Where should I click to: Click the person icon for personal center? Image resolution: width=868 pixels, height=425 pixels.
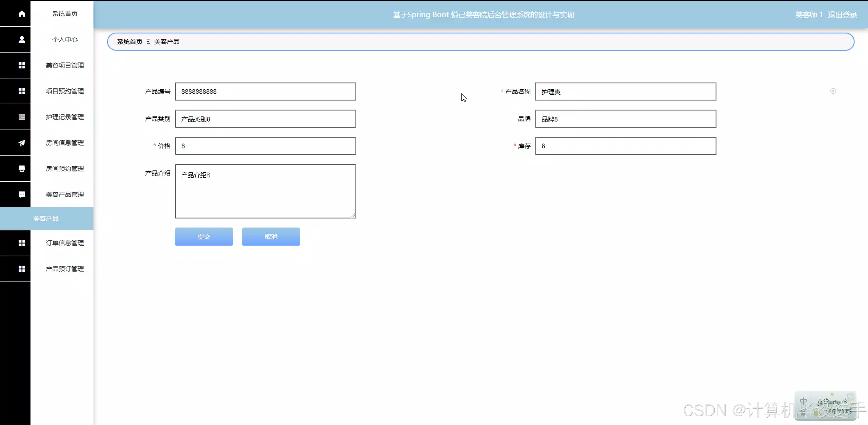point(21,39)
